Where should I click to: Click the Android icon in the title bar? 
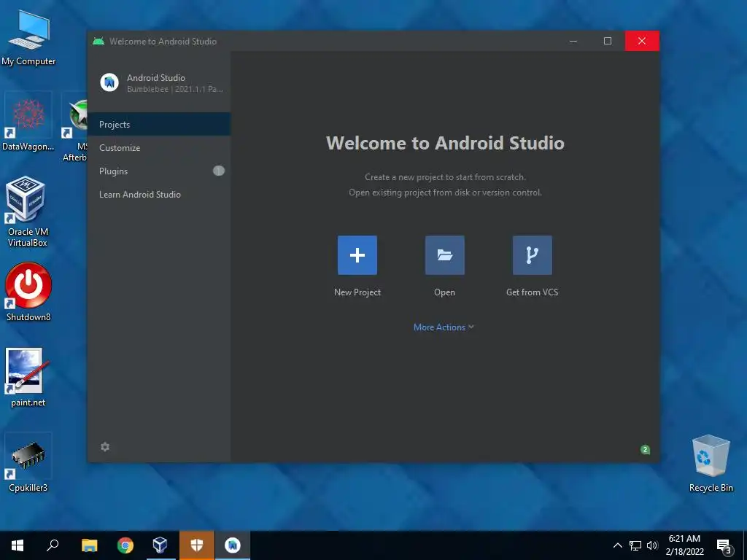coord(98,42)
